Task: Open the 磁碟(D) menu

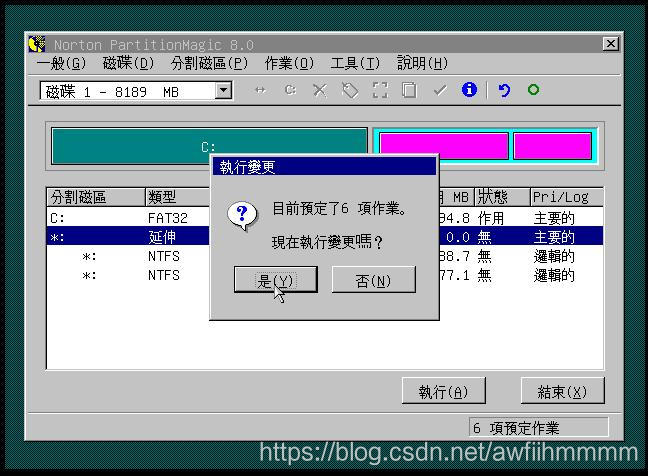Action: (x=128, y=63)
